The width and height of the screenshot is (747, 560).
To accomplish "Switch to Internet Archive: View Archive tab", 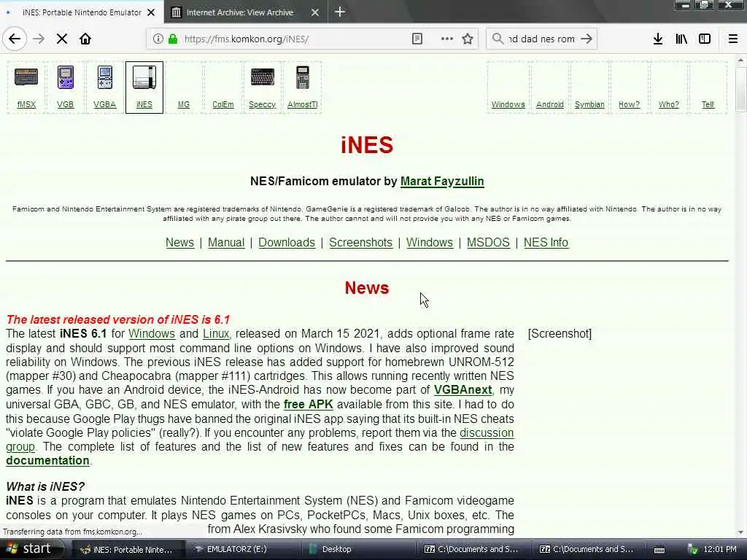I will [239, 12].
